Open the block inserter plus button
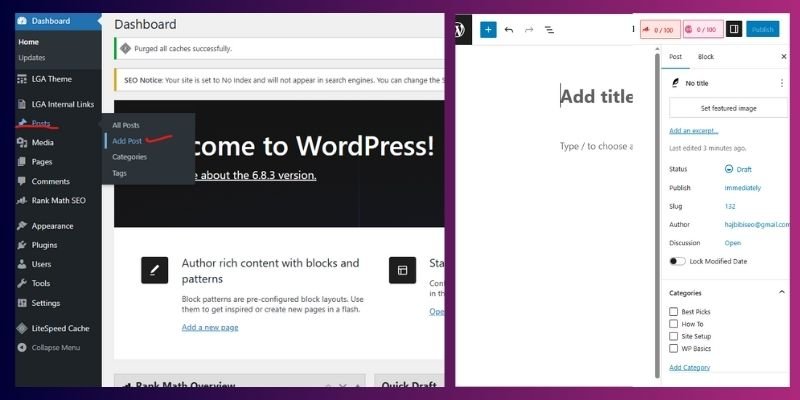This screenshot has width=800, height=400. coord(488,30)
